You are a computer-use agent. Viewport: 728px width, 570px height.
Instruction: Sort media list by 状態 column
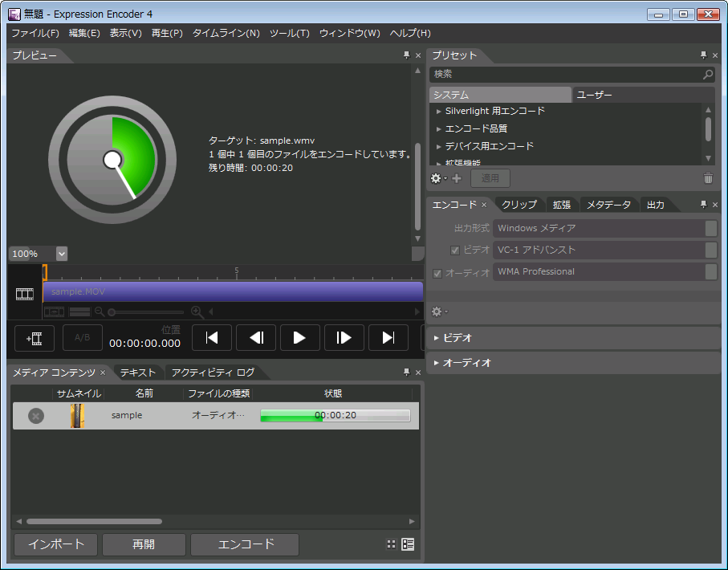[x=333, y=393]
